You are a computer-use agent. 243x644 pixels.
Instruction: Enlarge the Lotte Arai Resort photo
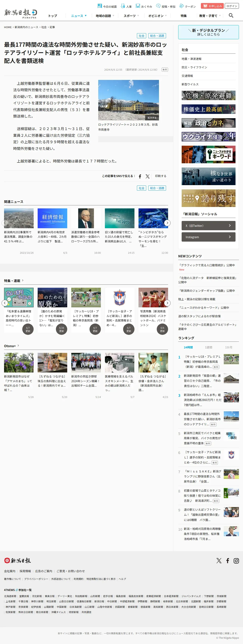pos(152,118)
